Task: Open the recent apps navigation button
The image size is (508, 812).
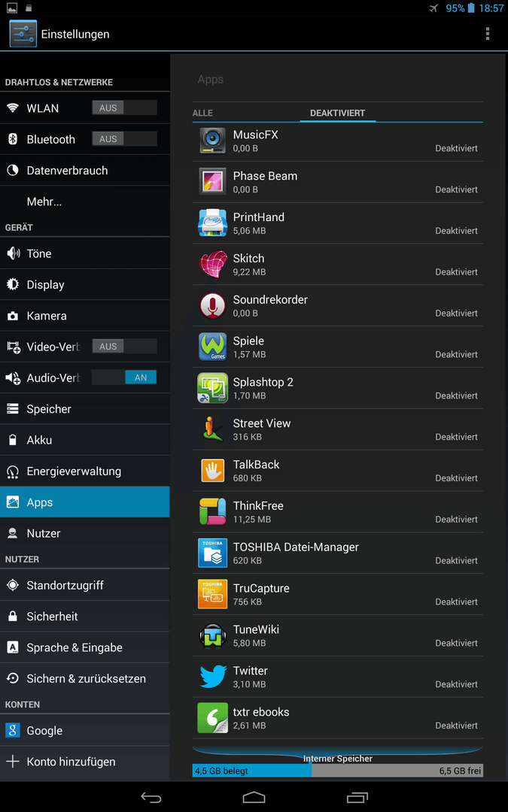Action: 357,797
